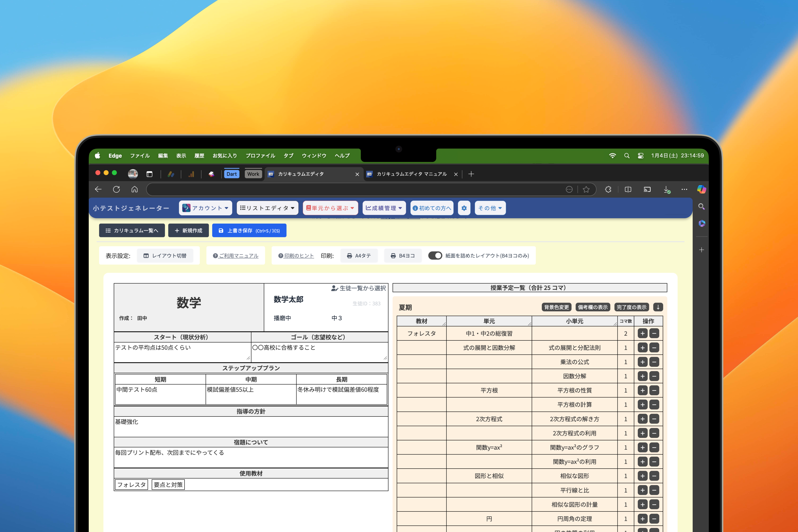Click the minus button in 因数分解 row
This screenshot has height=532, width=798.
(654, 376)
